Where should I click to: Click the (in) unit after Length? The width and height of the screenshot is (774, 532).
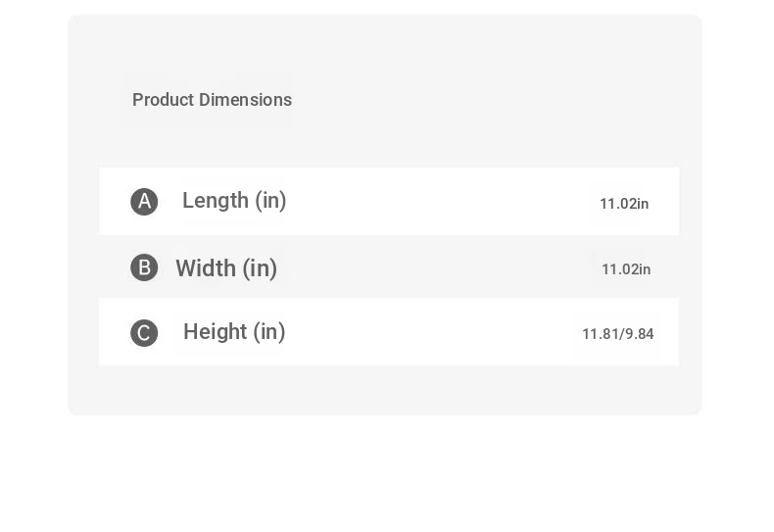[270, 201]
